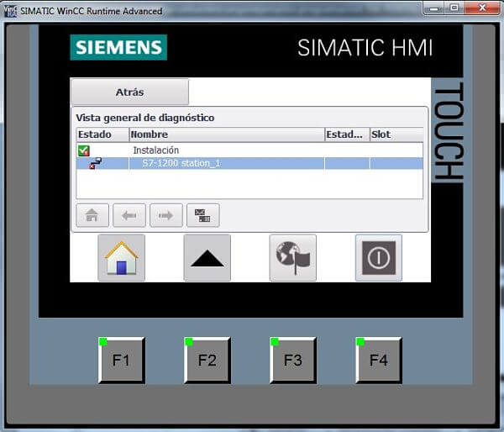This screenshot has height=432, width=504.
Task: Click the WinCC title bar application icon
Action: tap(10, 11)
